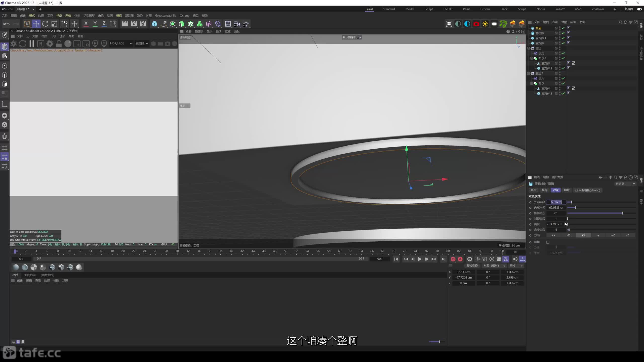Click the camera object icon
Viewport: 644px width, 362px height.
(x=237, y=24)
